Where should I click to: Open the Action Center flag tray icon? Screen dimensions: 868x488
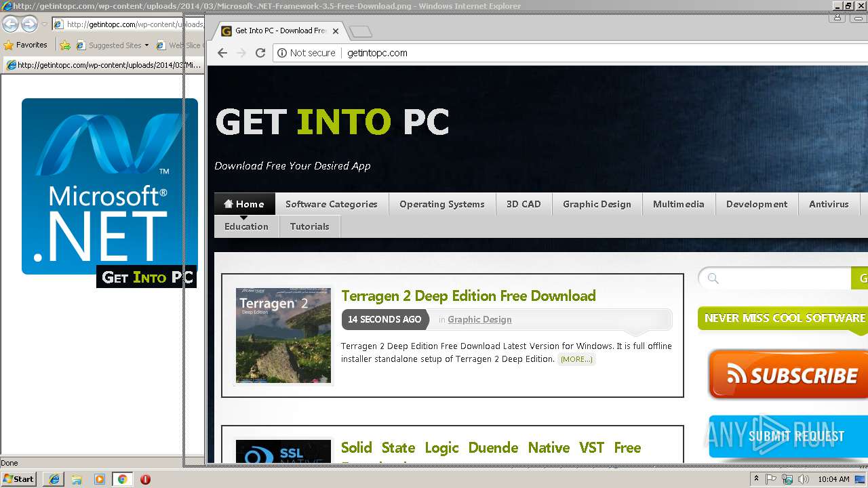pyautogui.click(x=771, y=479)
